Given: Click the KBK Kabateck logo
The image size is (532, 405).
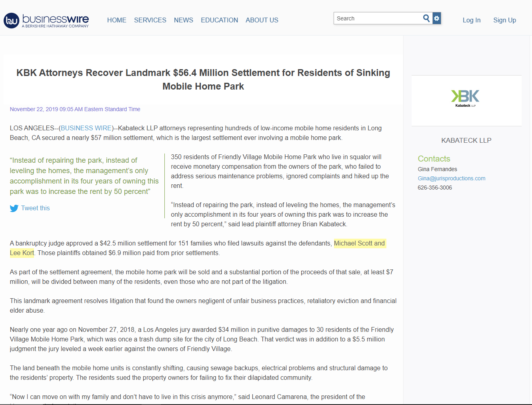Looking at the screenshot, I should tap(466, 98).
